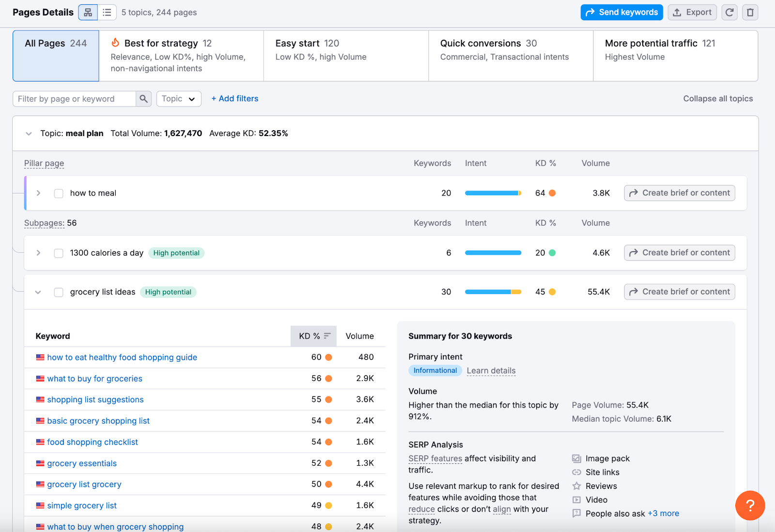Click the Export button
Viewport: 775px width, 532px height.
[x=692, y=13]
